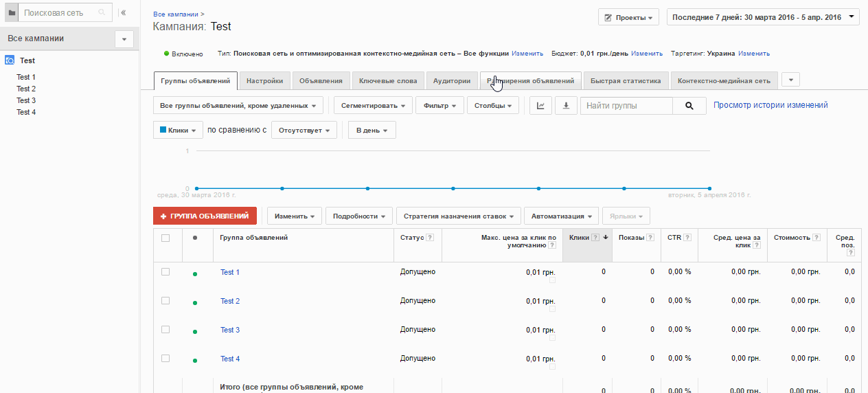Click Изменить link next to budget

point(647,53)
